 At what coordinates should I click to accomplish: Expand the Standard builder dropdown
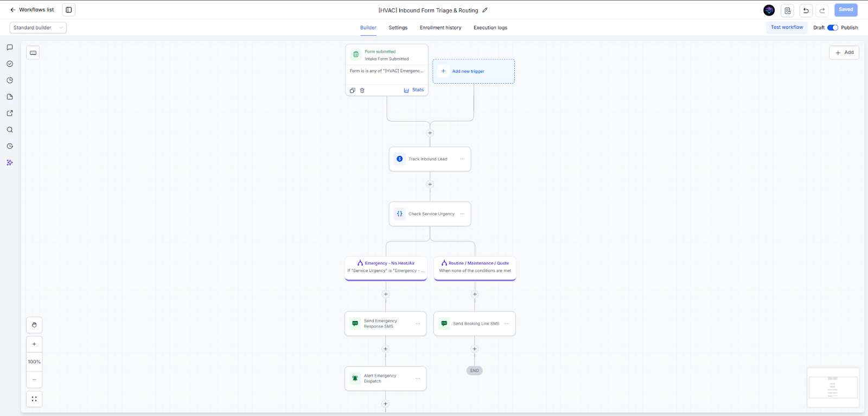(x=38, y=28)
